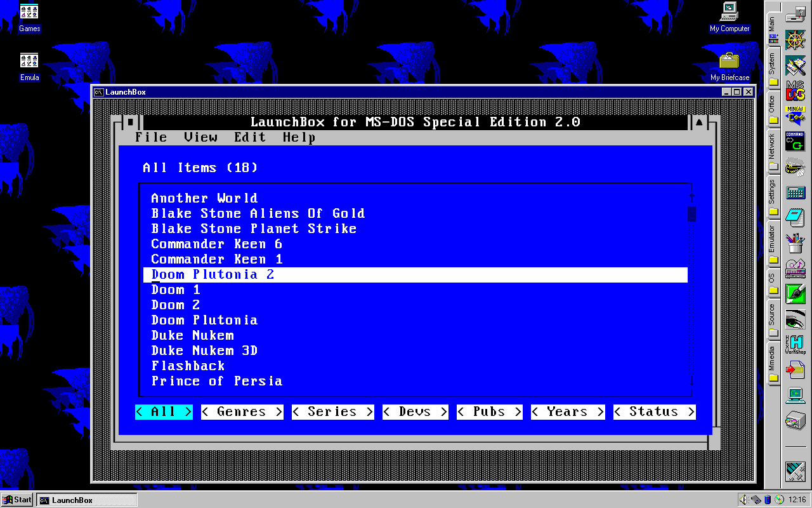Viewport: 812px width, 508px height.
Task: Open the paintbrush on paper toolbar icon
Action: (x=795, y=65)
